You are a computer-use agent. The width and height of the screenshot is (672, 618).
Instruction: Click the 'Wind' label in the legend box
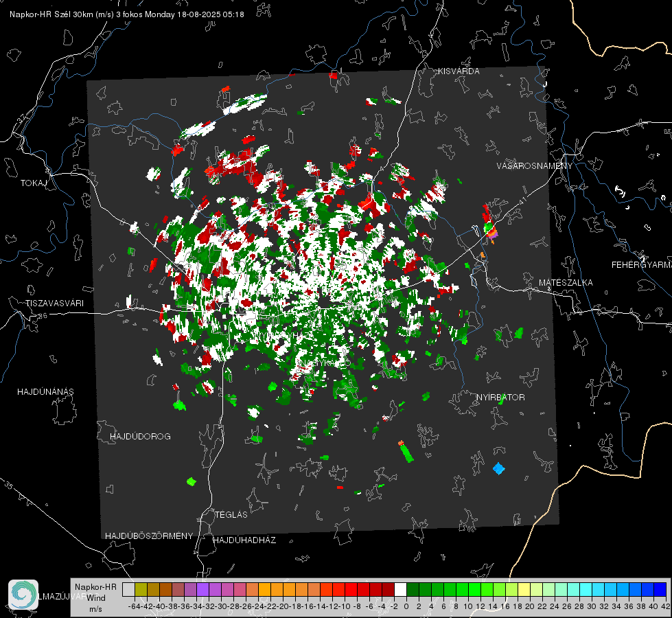point(96,598)
